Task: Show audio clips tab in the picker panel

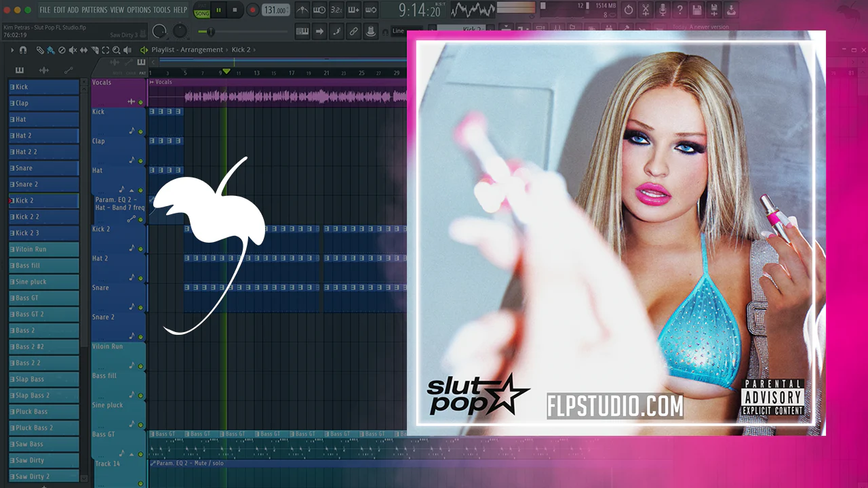Action: 44,70
